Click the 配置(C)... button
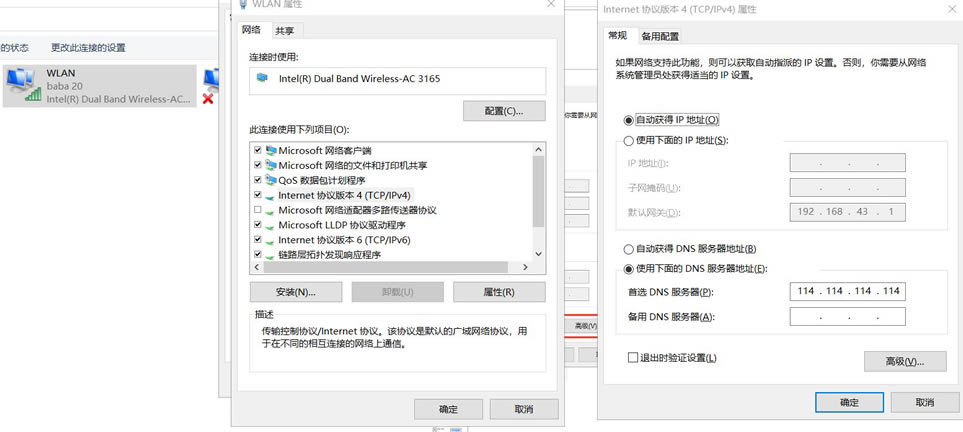Viewport: 963px width, 432px height. [504, 111]
